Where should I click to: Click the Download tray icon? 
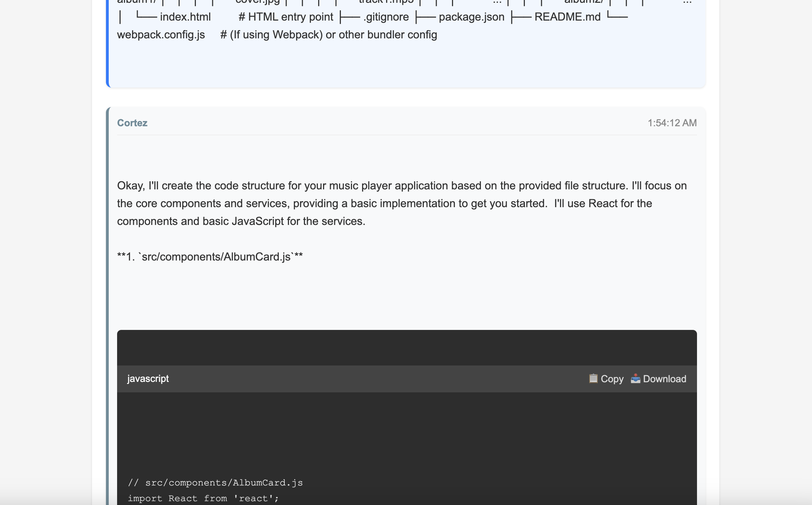(x=635, y=378)
